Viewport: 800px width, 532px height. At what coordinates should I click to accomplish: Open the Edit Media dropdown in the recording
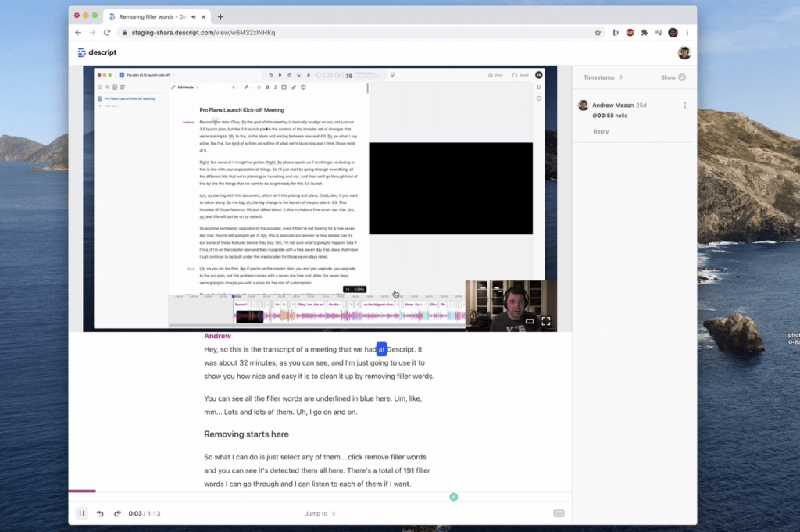click(x=184, y=87)
